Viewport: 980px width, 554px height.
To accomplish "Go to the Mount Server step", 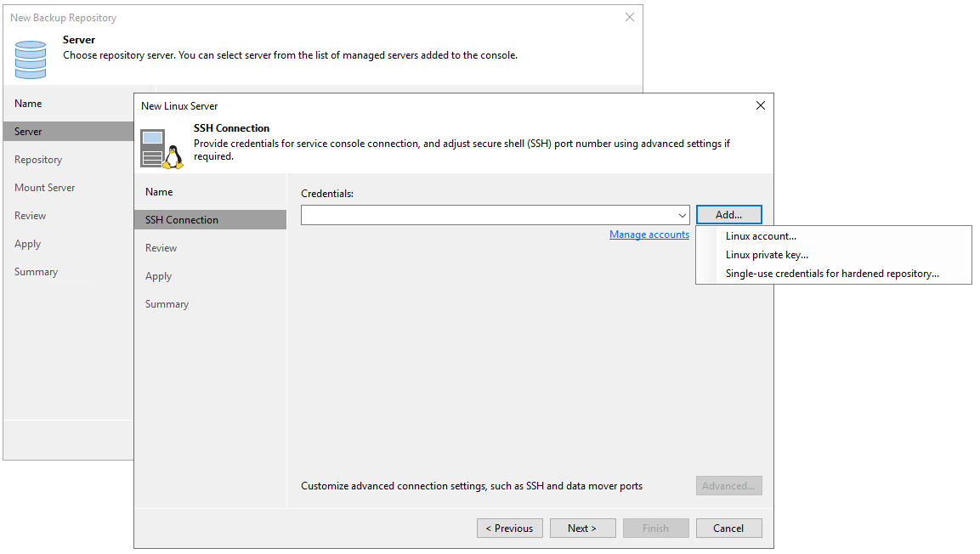I will 44,187.
